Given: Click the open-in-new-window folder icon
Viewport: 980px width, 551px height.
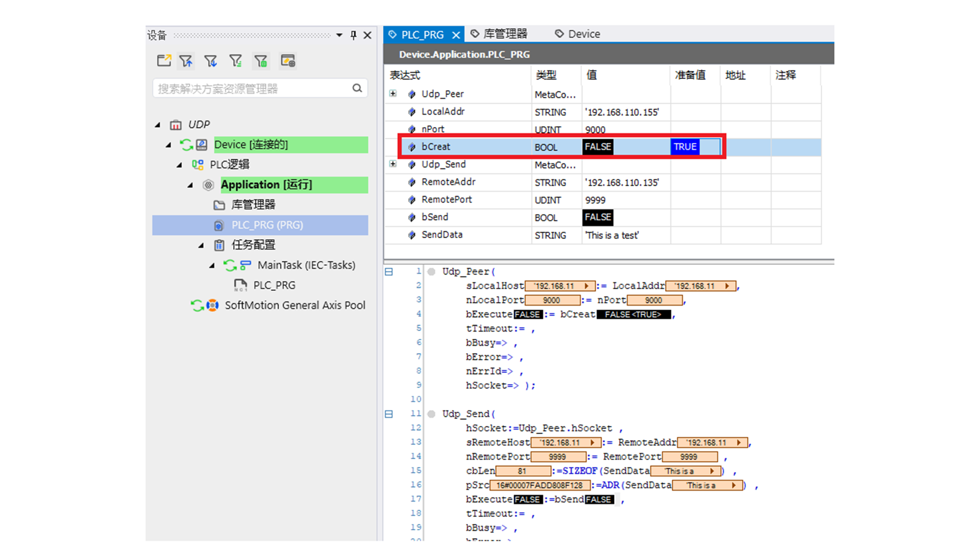Looking at the screenshot, I should pyautogui.click(x=163, y=61).
